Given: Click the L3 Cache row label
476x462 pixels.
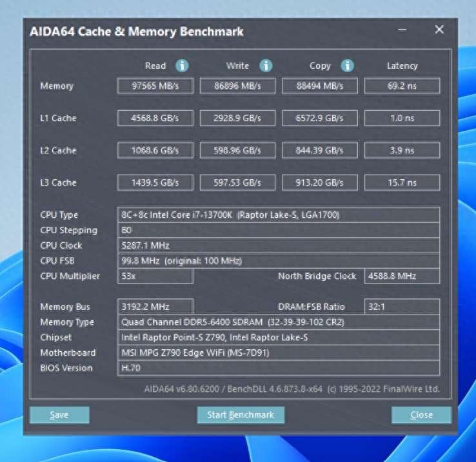Looking at the screenshot, I should pyautogui.click(x=58, y=182).
